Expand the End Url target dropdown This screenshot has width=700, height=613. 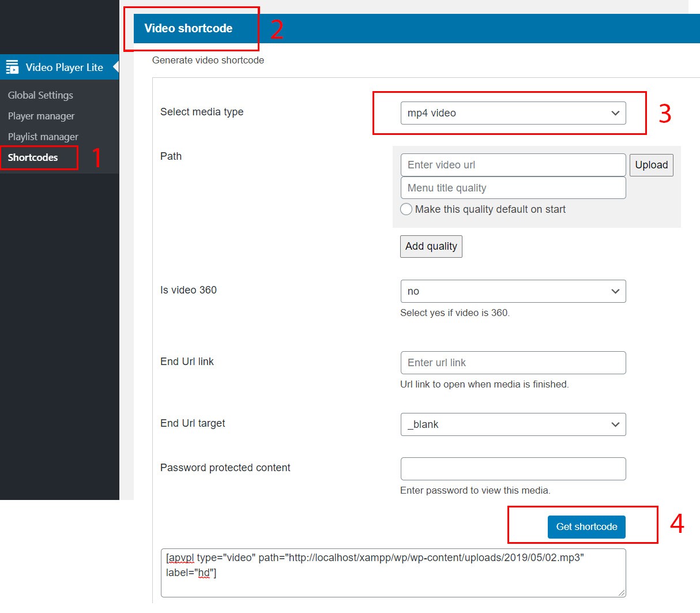coord(513,424)
